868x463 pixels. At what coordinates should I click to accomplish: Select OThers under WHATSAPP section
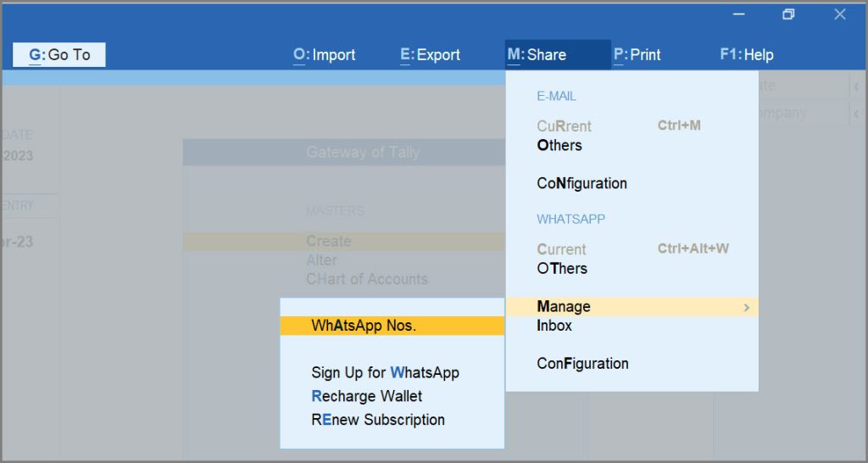coord(562,269)
